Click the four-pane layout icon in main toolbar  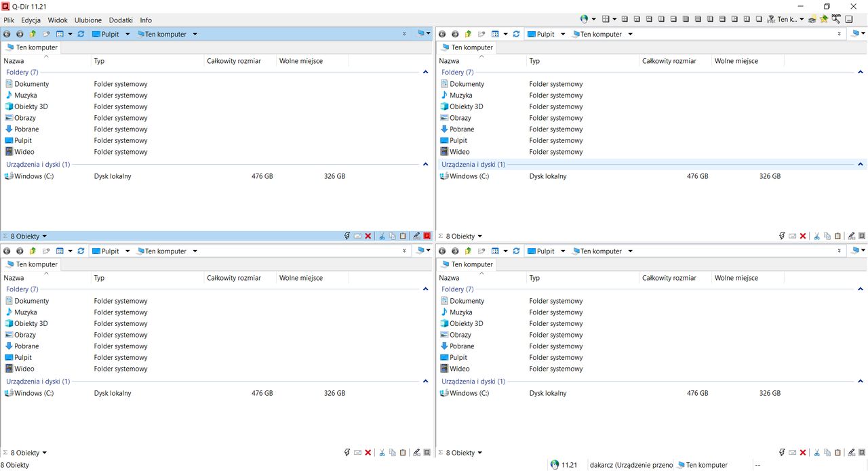tap(606, 20)
